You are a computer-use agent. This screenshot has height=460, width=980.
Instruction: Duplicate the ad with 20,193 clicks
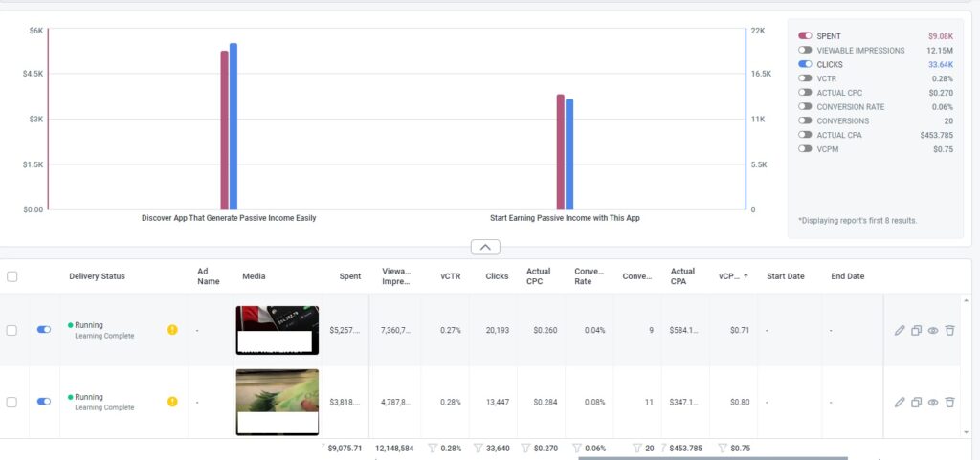pyautogui.click(x=916, y=330)
